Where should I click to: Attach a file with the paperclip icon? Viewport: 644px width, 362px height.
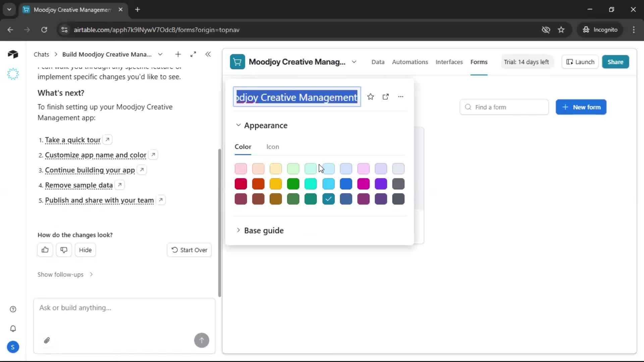pos(47,340)
